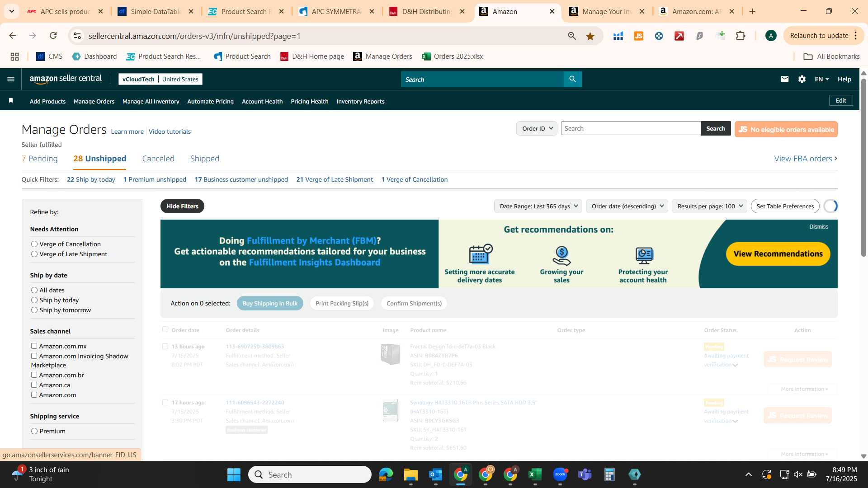The image size is (868, 488).
Task: Open the Chrome profile avatar A
Action: click(771, 36)
